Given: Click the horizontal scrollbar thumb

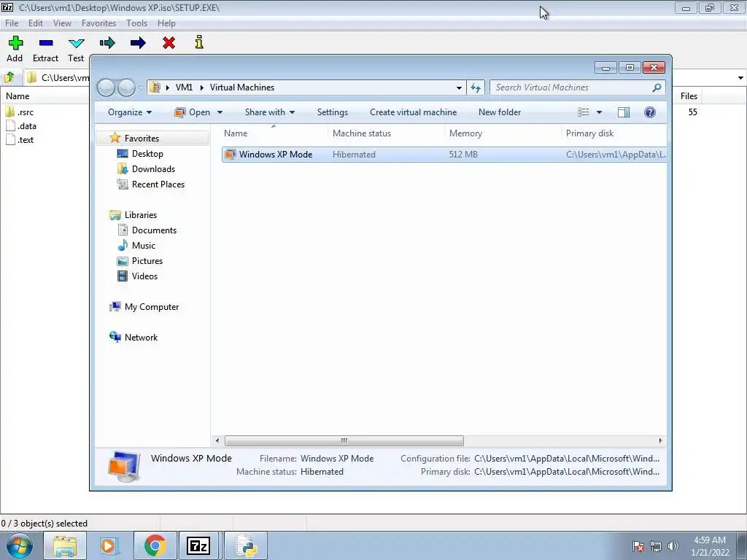Looking at the screenshot, I should click(344, 440).
